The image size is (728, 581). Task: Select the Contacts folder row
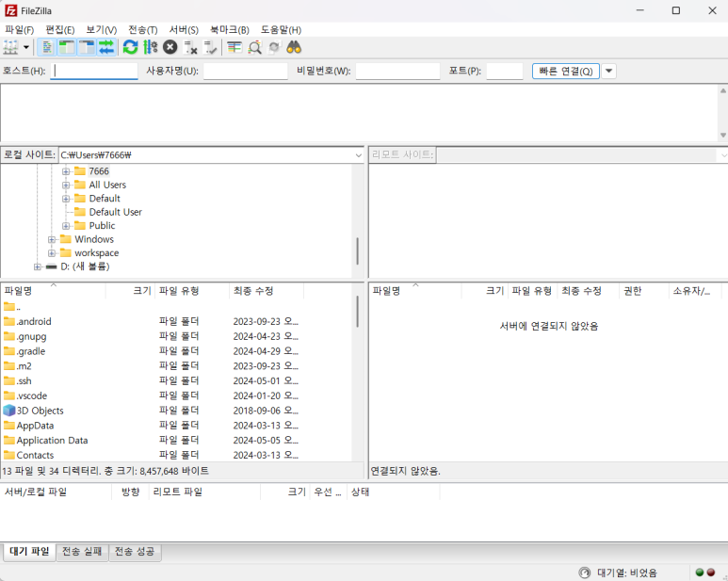154,455
